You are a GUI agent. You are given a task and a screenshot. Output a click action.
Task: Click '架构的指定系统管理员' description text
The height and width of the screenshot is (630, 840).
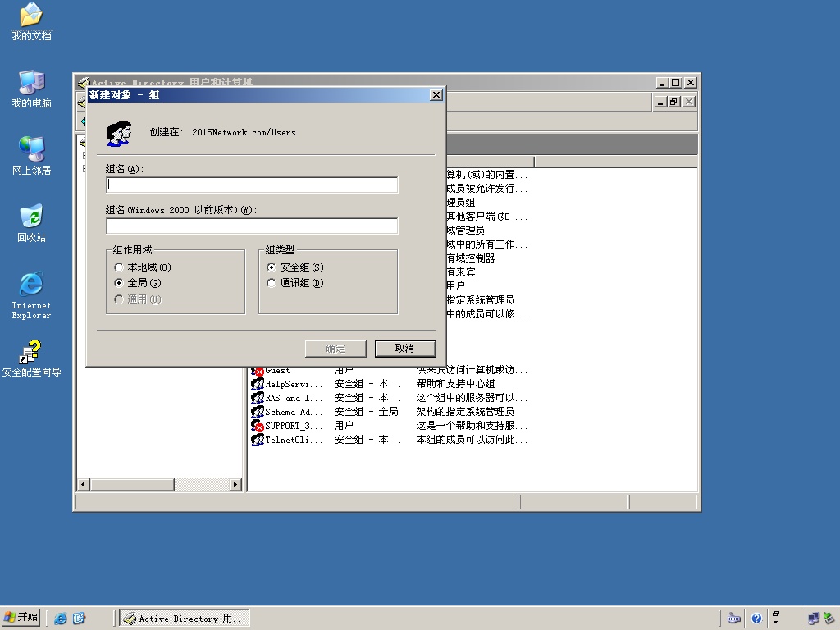465,412
